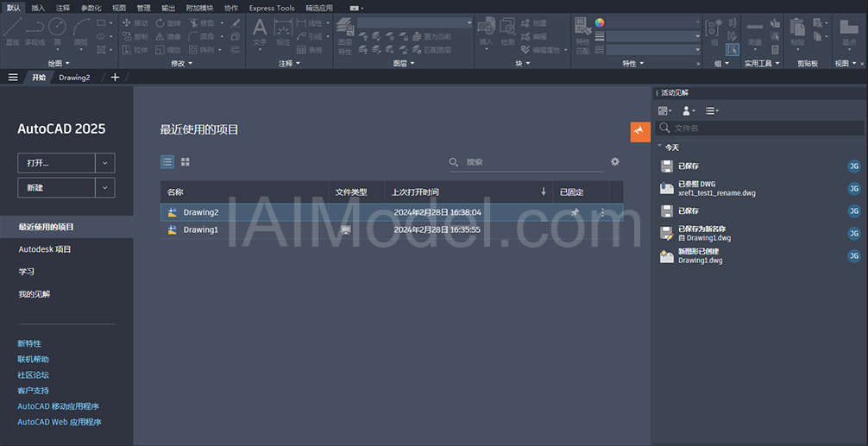Select the 直线 (Line) drawing tool
Viewport: 868px width, 446px height.
[x=12, y=32]
